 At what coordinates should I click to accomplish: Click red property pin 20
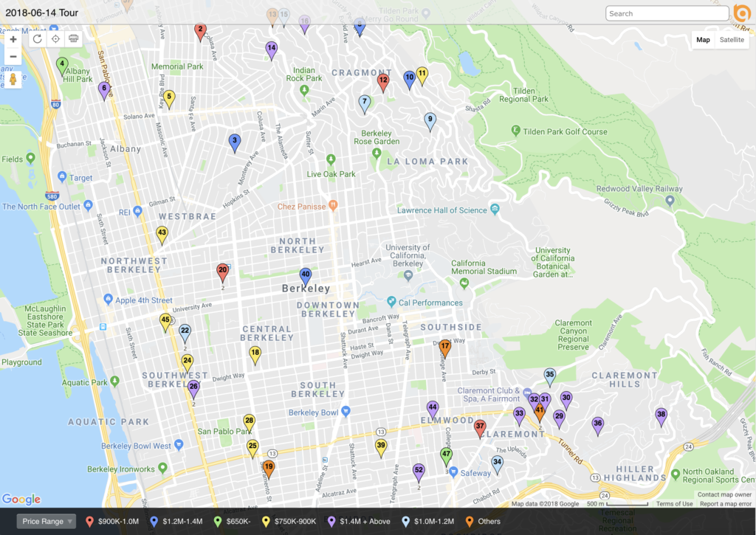click(x=222, y=272)
